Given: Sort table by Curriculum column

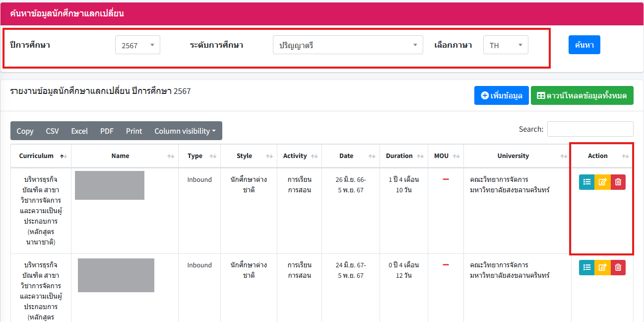Looking at the screenshot, I should click(x=41, y=156).
